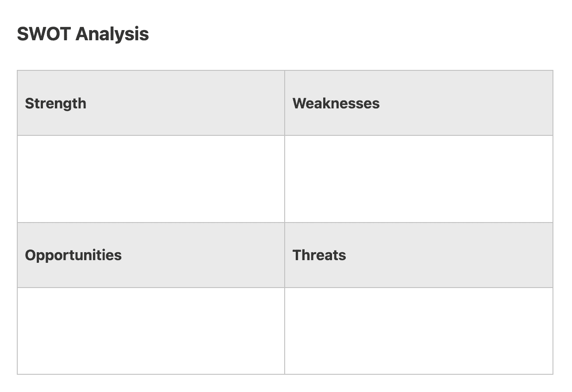Image resolution: width=572 pixels, height=392 pixels.
Task: Click divider between Strength and Weaknesses headers
Action: click(x=285, y=104)
